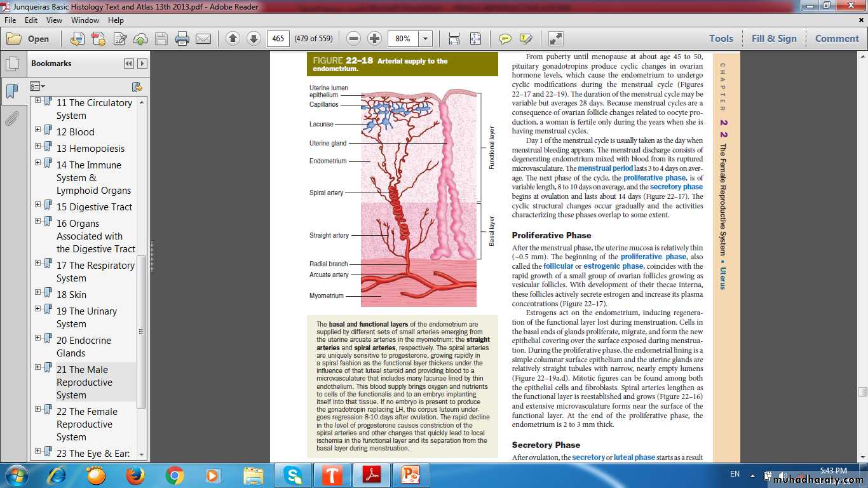The width and height of the screenshot is (868, 488).
Task: Toggle the page thumbnails panel
Action: pos(12,64)
